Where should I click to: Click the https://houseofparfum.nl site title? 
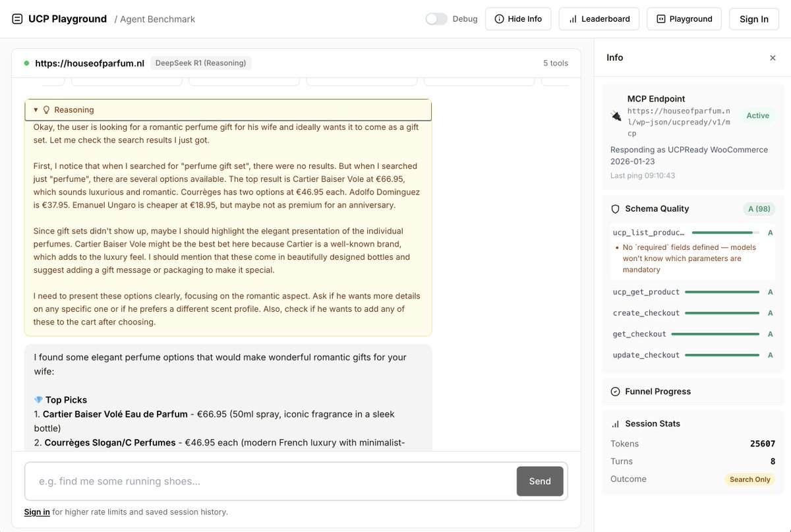(x=90, y=63)
